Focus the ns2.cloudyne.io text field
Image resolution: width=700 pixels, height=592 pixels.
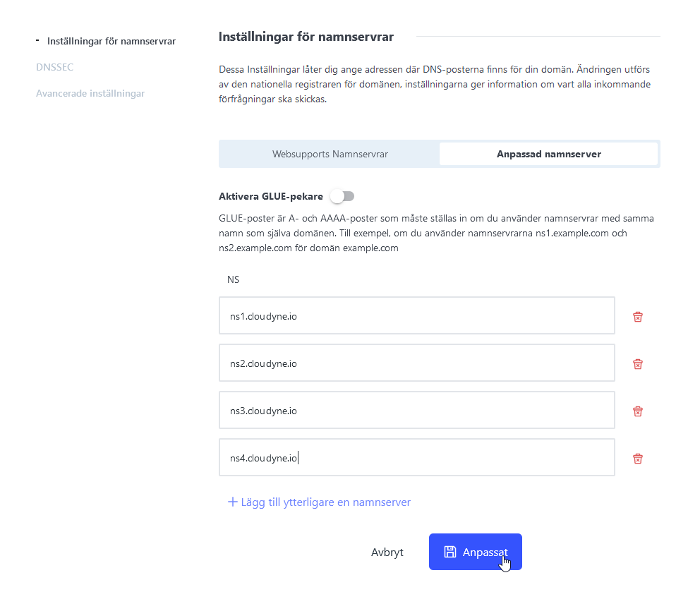(x=416, y=363)
